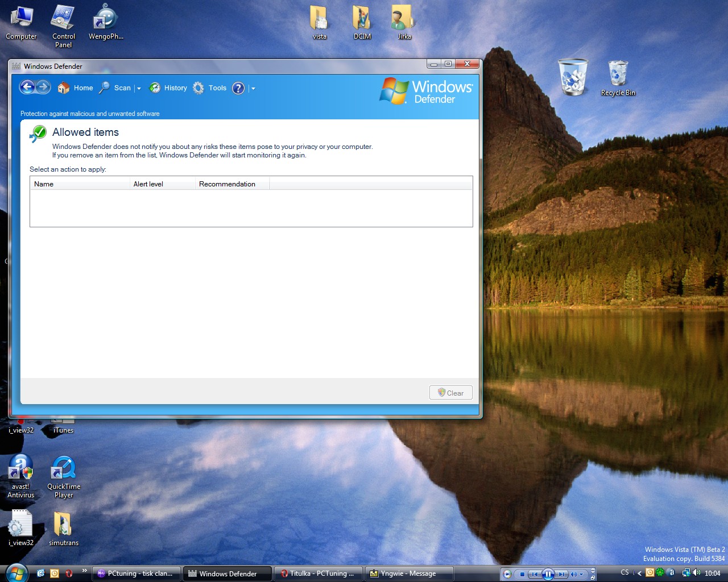Launch QuickTime Player from the desktop

(64, 477)
